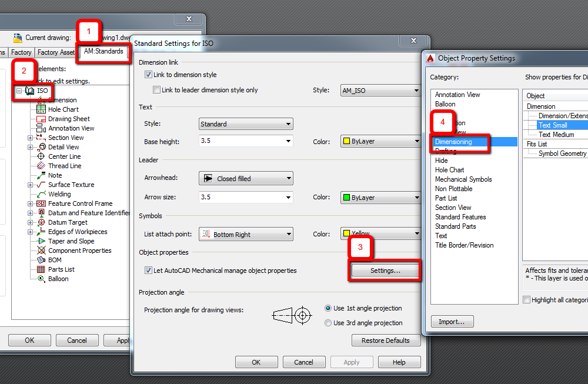588x384 pixels.
Task: Click Restore Defaults button
Action: 386,340
